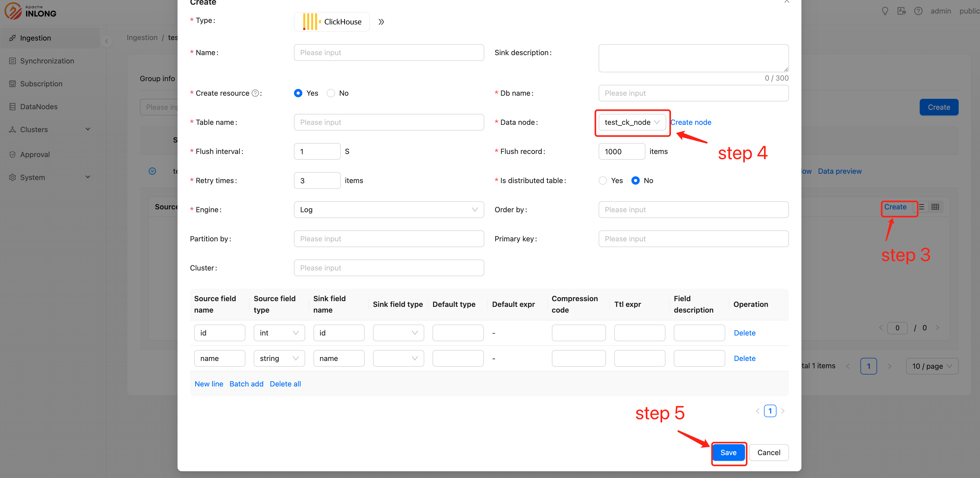Open the help question-mark icon in header

click(918, 11)
